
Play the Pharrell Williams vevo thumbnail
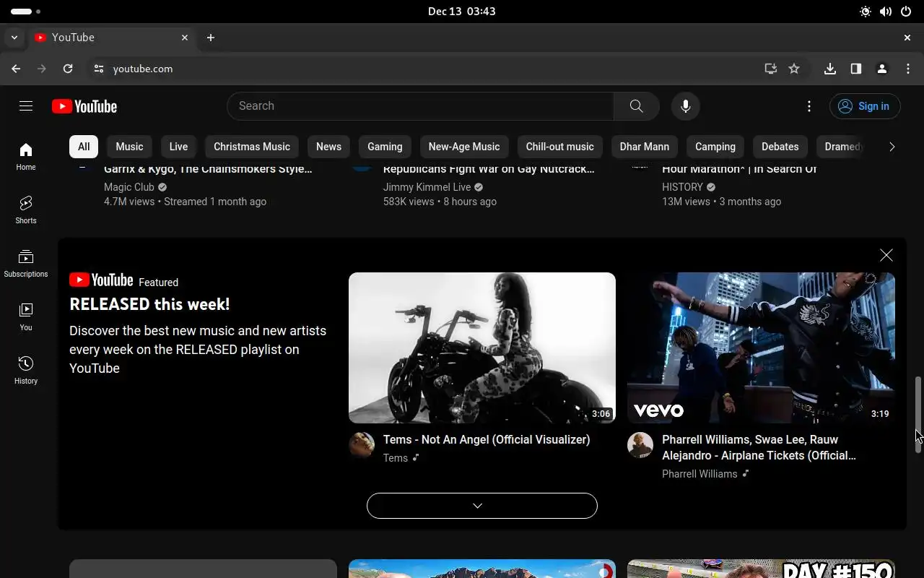761,348
